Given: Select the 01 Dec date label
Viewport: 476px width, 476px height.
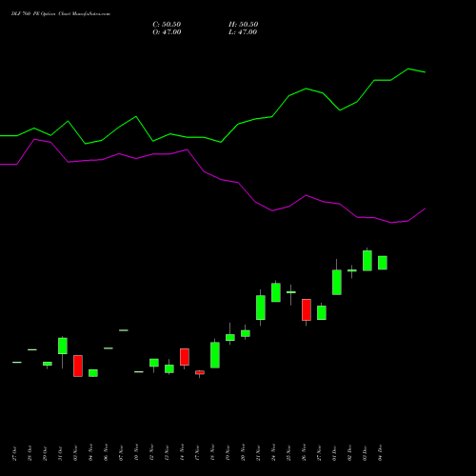Looking at the screenshot, I should (334, 453).
